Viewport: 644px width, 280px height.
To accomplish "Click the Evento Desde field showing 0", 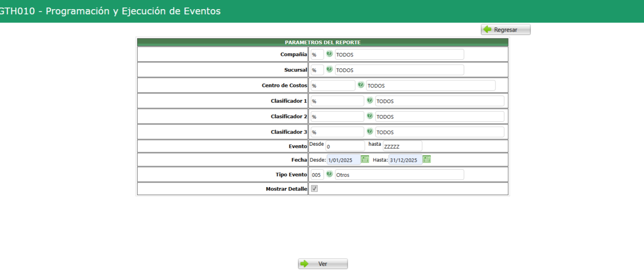I will [345, 146].
